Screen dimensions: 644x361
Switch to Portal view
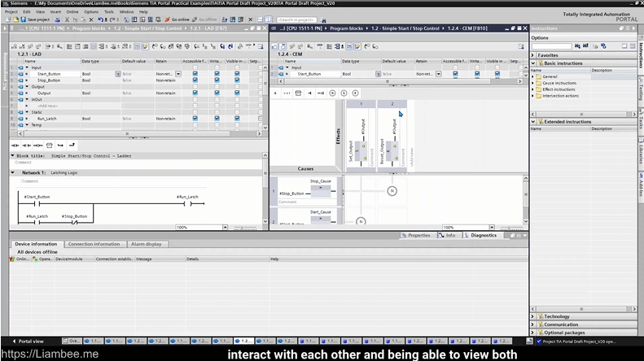point(29,341)
